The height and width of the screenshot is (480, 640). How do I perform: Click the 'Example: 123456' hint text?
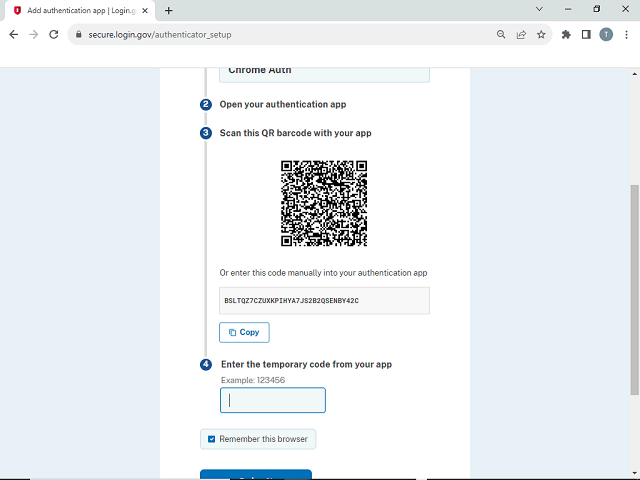[253, 380]
